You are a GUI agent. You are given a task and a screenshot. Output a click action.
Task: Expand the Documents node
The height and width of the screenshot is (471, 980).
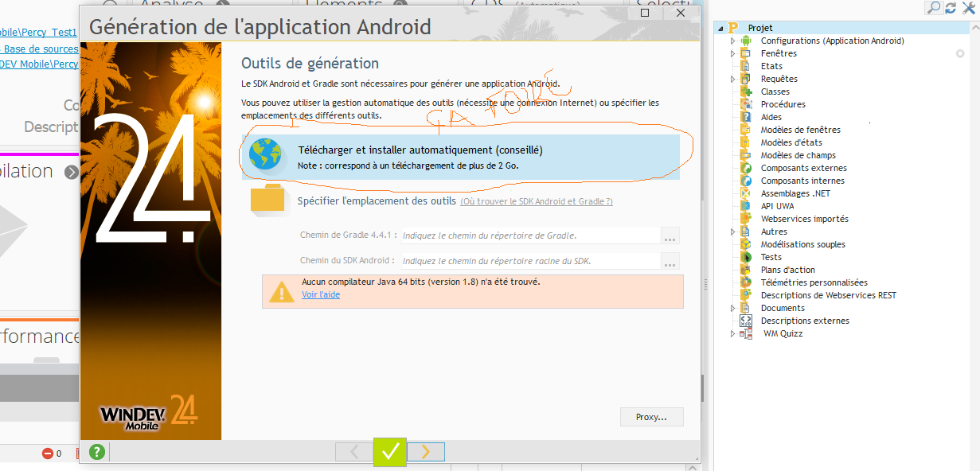click(x=733, y=308)
